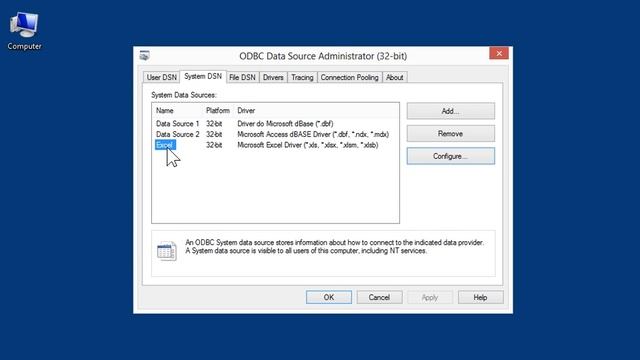
Task: Click the Cancel button
Action: (x=379, y=298)
